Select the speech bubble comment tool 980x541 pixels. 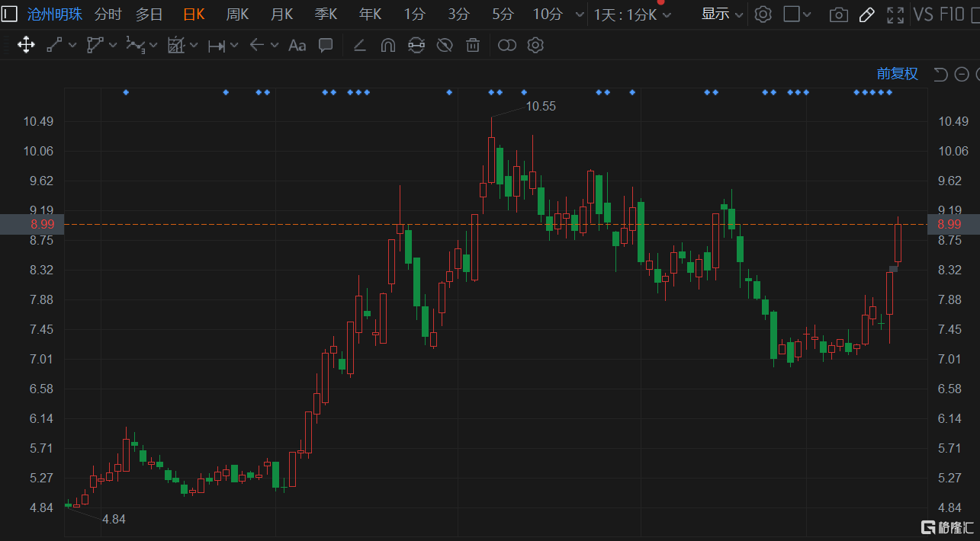(326, 46)
